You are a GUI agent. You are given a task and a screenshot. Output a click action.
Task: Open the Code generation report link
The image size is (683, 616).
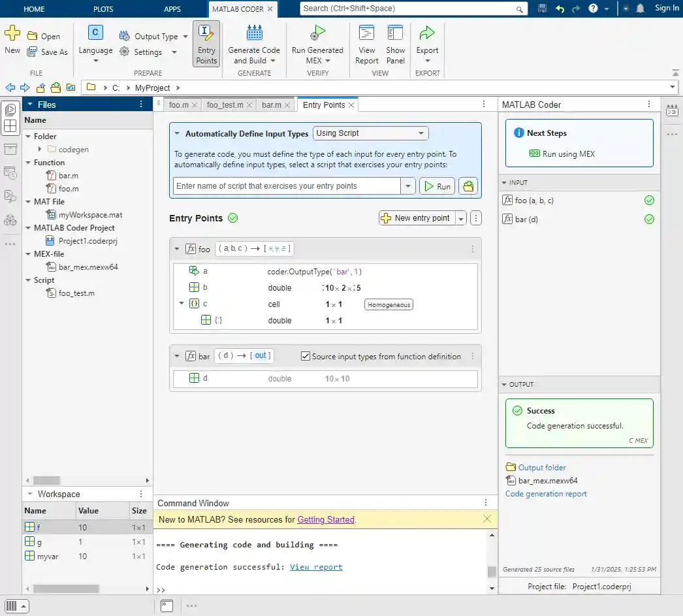[x=546, y=494]
